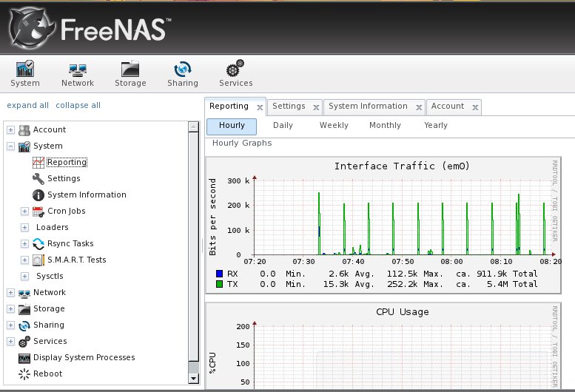Viewport: 575px width, 392px height.
Task: Expand the Storage tree node
Action: point(10,309)
